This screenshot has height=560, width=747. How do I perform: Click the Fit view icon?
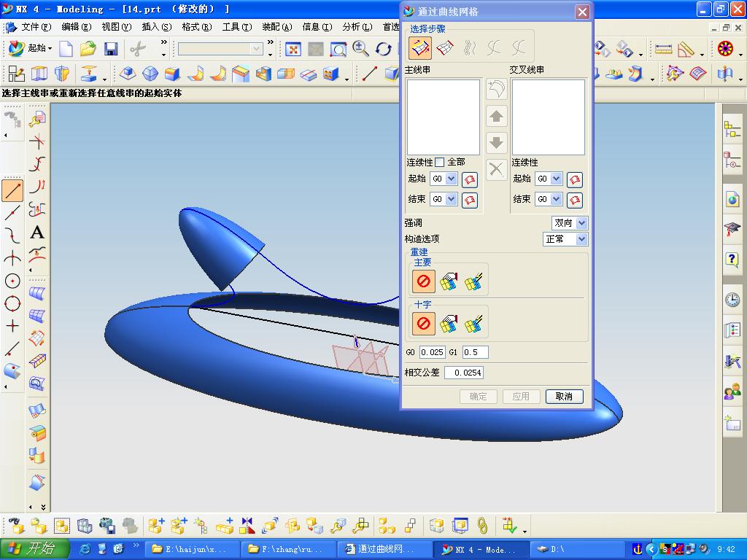point(293,49)
